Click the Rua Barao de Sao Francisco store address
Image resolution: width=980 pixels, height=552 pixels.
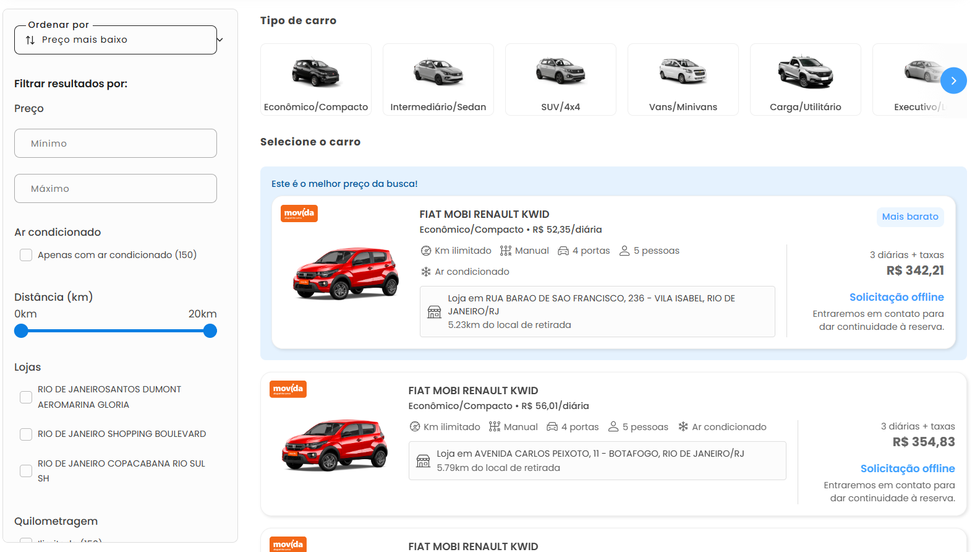click(592, 304)
